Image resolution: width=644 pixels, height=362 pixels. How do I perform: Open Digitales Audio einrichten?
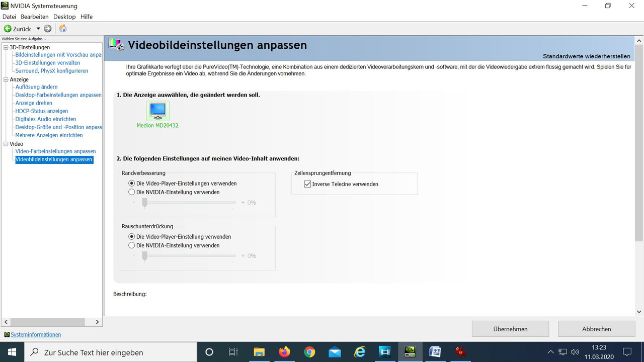(46, 119)
